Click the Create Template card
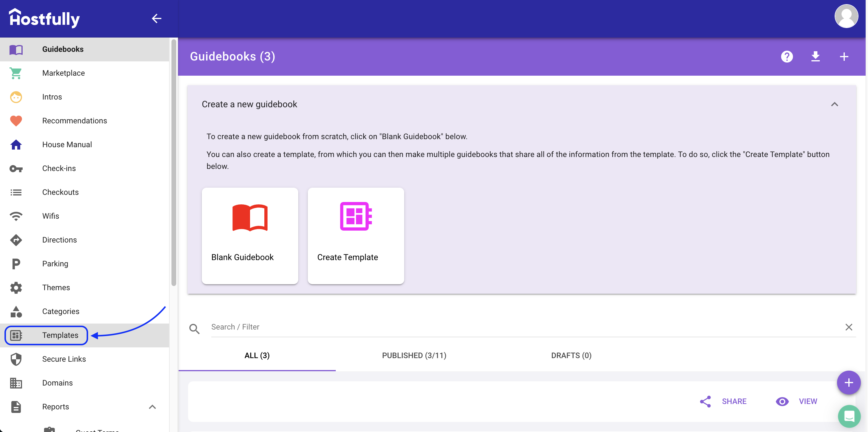This screenshot has height=432, width=868. 355,236
